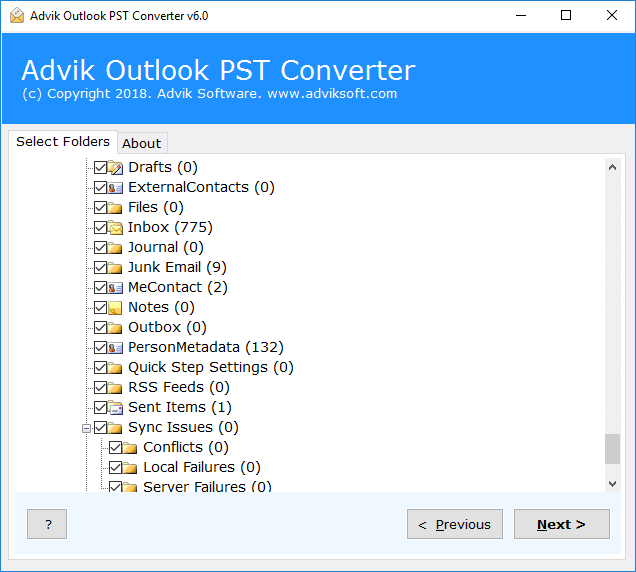Click the vertical scrollbar thumb
The width and height of the screenshot is (636, 572).
612,449
